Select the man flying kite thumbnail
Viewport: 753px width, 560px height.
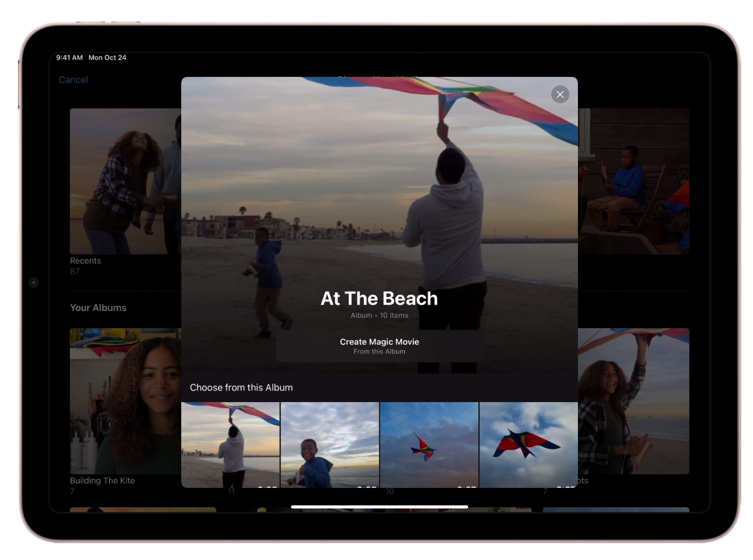(x=231, y=445)
